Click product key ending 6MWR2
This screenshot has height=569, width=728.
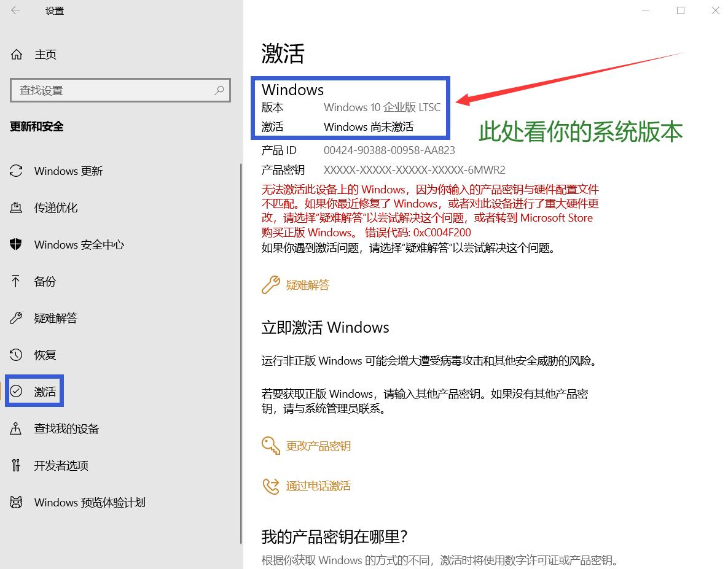[414, 170]
